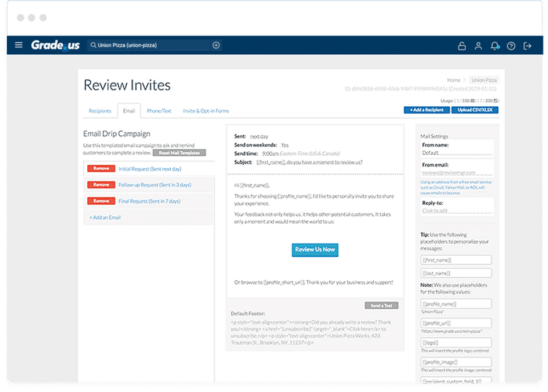
Task: Click the From name Default field
Action: 457,153
